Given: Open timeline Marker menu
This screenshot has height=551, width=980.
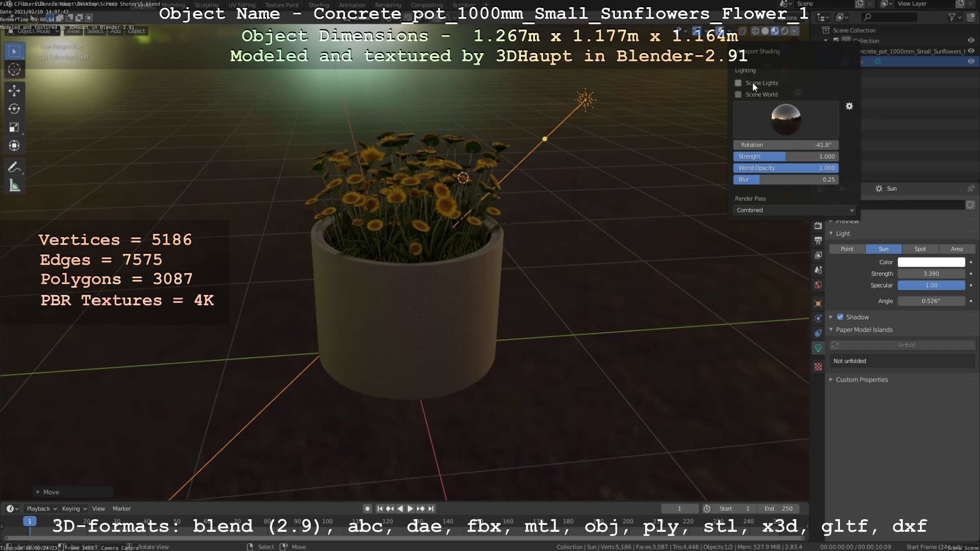Looking at the screenshot, I should click(x=122, y=509).
